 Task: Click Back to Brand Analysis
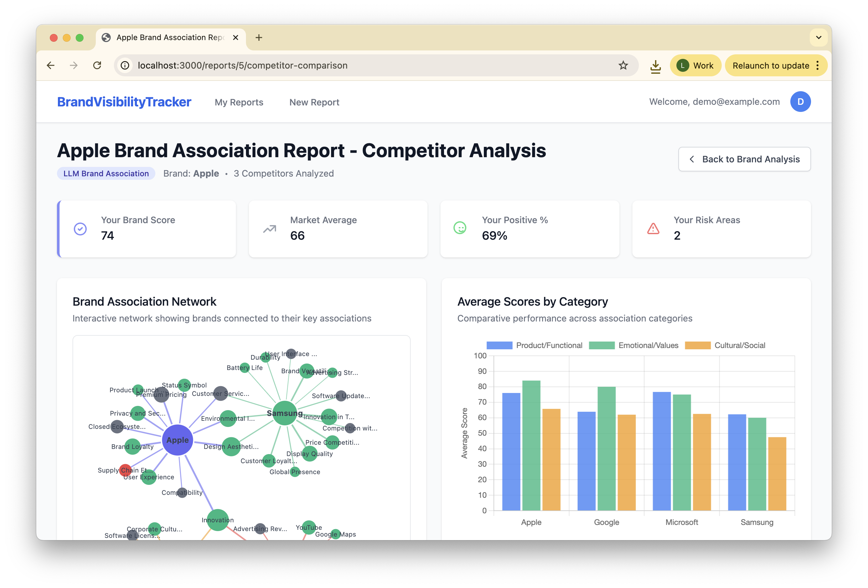pyautogui.click(x=744, y=159)
